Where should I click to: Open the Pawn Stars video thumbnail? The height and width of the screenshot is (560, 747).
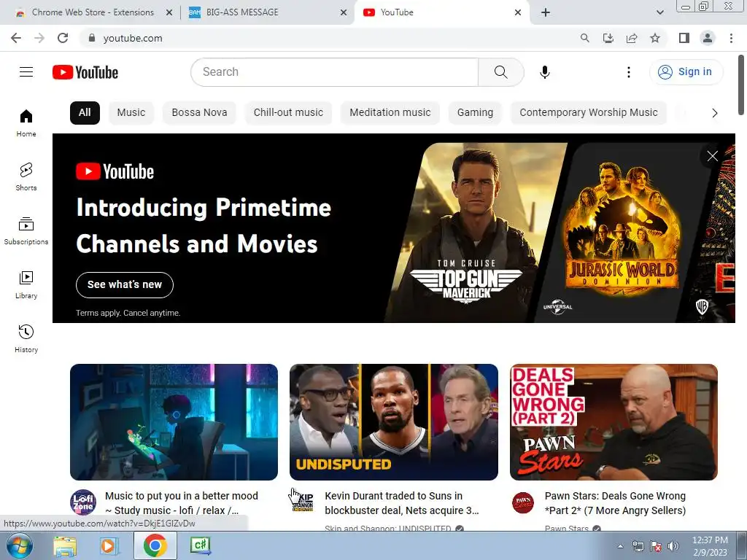tap(614, 422)
